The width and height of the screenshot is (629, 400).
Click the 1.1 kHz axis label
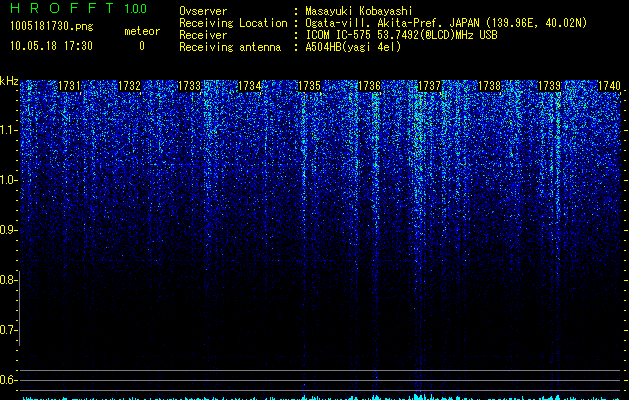point(8,130)
